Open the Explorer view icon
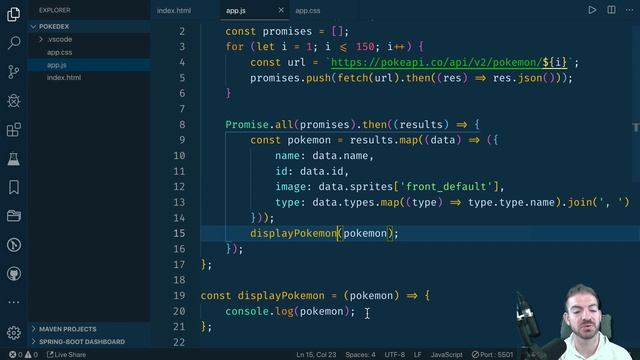Image resolution: width=640 pixels, height=360 pixels. coord(13,14)
